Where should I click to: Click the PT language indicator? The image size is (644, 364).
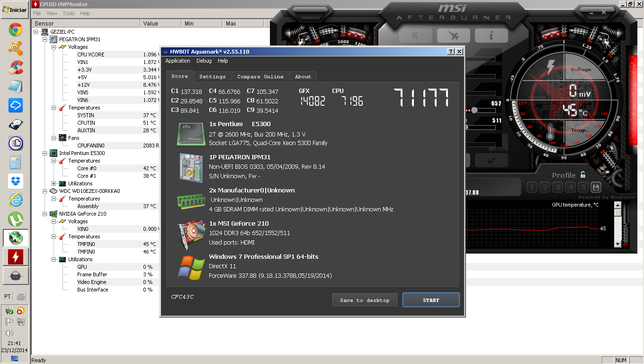coord(8,297)
